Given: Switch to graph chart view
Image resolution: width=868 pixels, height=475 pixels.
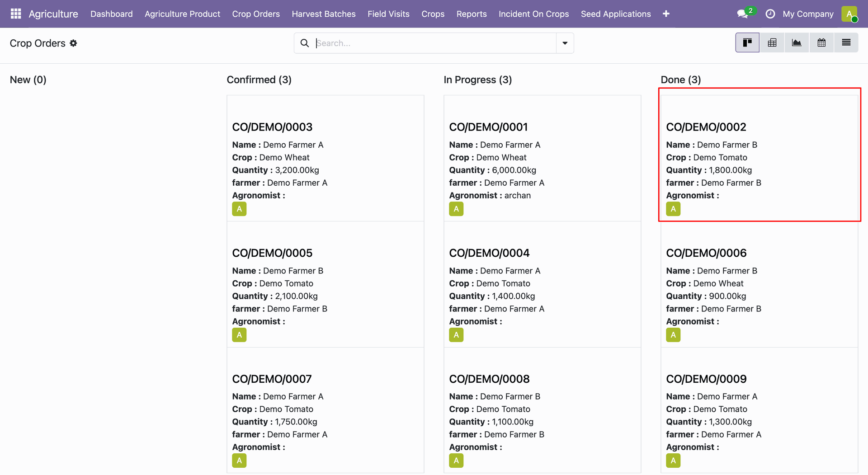Looking at the screenshot, I should tap(797, 43).
